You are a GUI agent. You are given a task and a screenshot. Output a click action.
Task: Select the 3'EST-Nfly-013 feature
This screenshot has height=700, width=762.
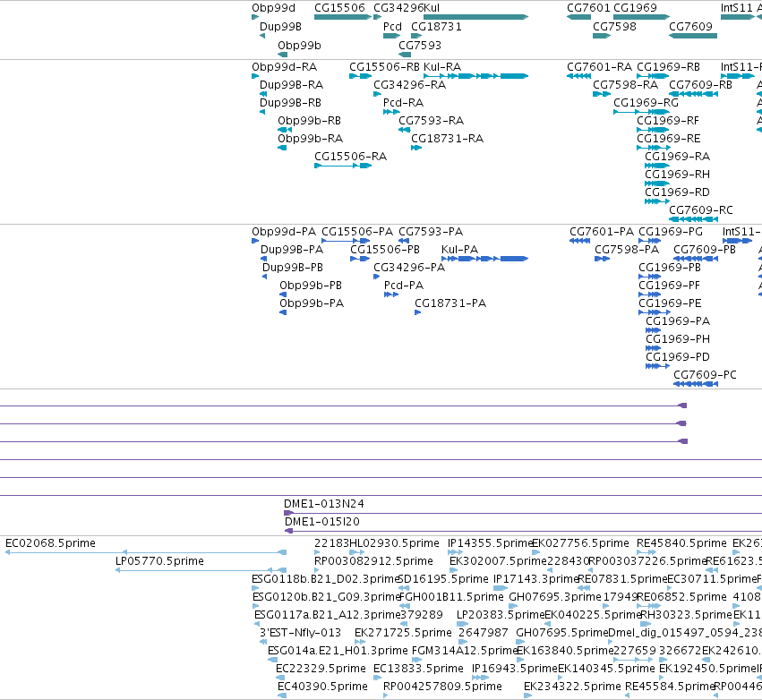pyautogui.click(x=263, y=642)
